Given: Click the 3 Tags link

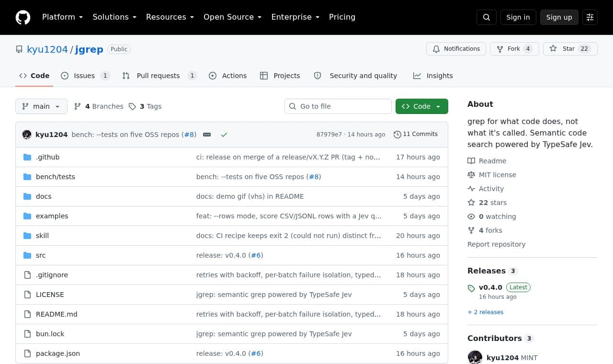Looking at the screenshot, I should pyautogui.click(x=145, y=106).
